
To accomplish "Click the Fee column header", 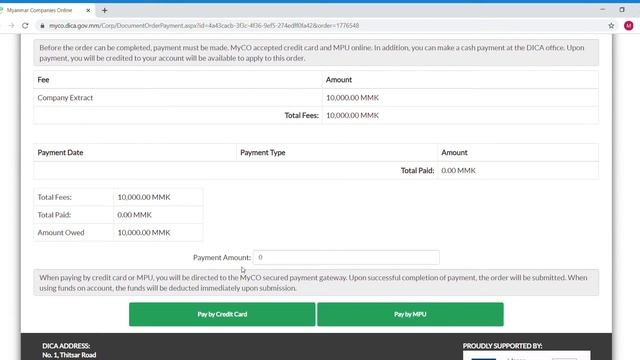I will [x=43, y=80].
